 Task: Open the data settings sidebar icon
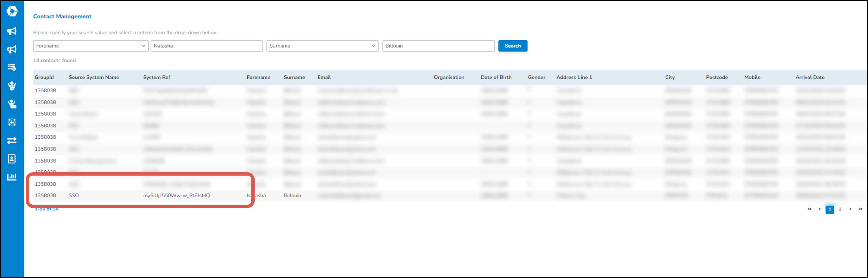pos(12,67)
